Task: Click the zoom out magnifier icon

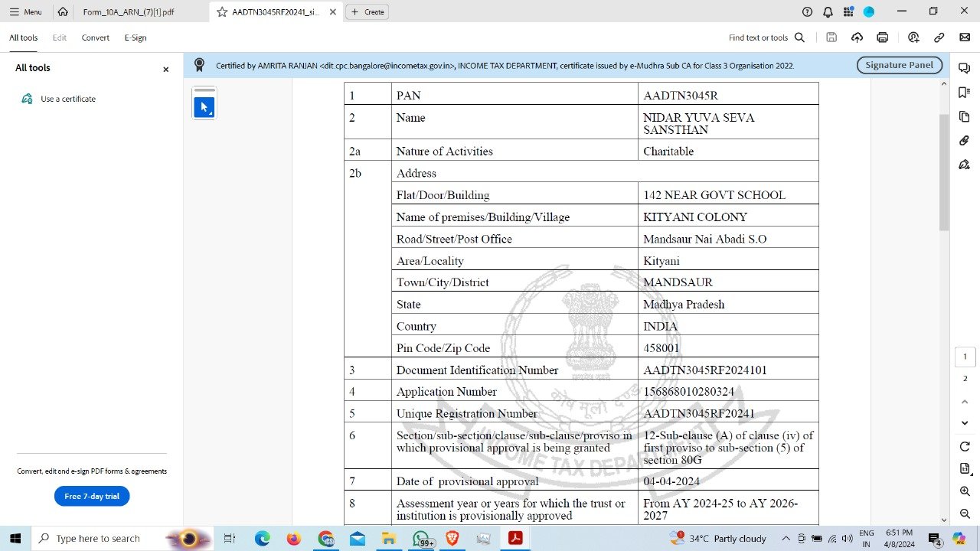Action: tap(965, 514)
